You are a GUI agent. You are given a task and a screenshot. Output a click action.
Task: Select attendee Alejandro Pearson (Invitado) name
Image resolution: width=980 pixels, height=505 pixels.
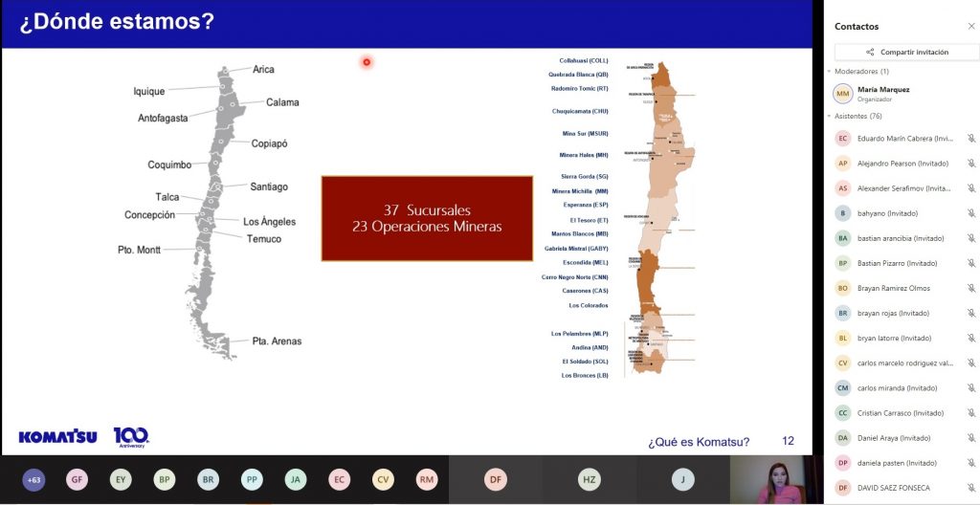(x=902, y=164)
